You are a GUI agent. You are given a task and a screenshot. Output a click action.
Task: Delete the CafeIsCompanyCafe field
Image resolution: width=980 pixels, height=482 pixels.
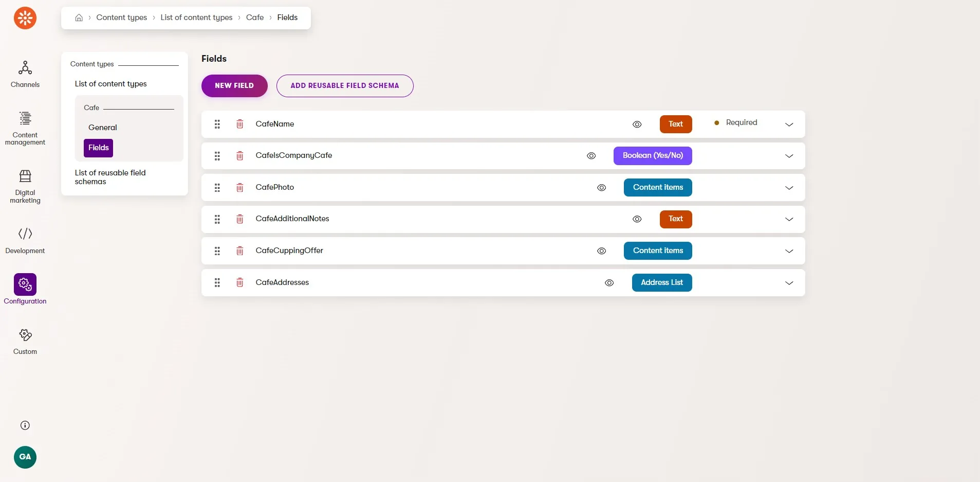click(239, 155)
